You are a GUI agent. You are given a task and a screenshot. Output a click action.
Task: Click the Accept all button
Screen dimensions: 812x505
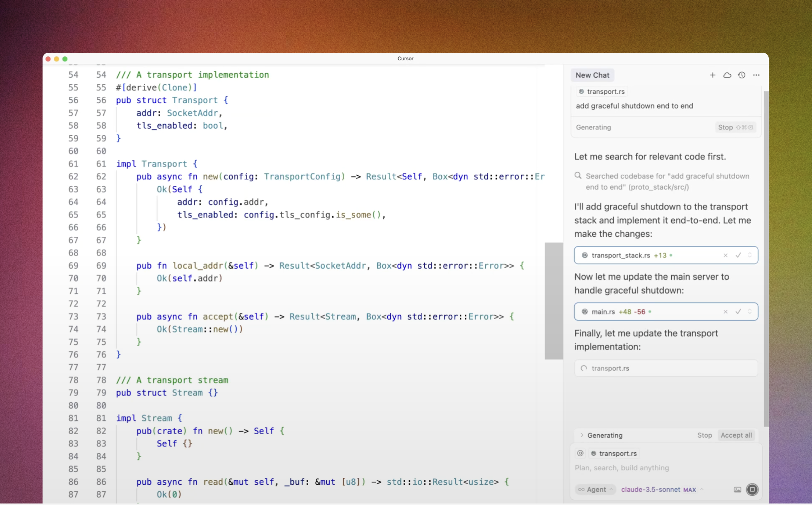pos(736,435)
